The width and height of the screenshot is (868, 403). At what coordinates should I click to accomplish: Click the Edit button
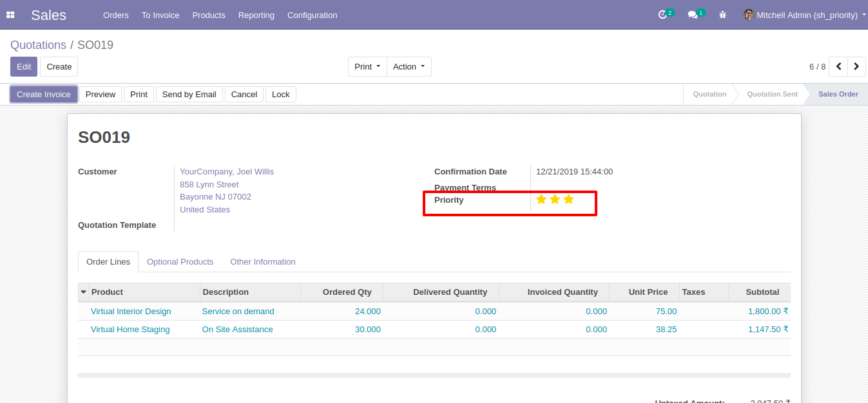tap(24, 66)
